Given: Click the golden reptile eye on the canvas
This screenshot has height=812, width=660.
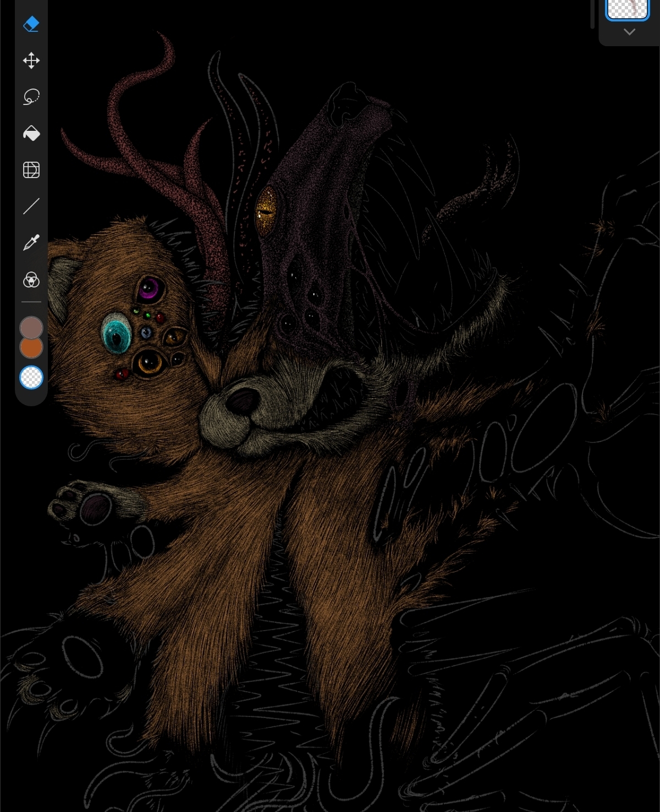Looking at the screenshot, I should (267, 209).
